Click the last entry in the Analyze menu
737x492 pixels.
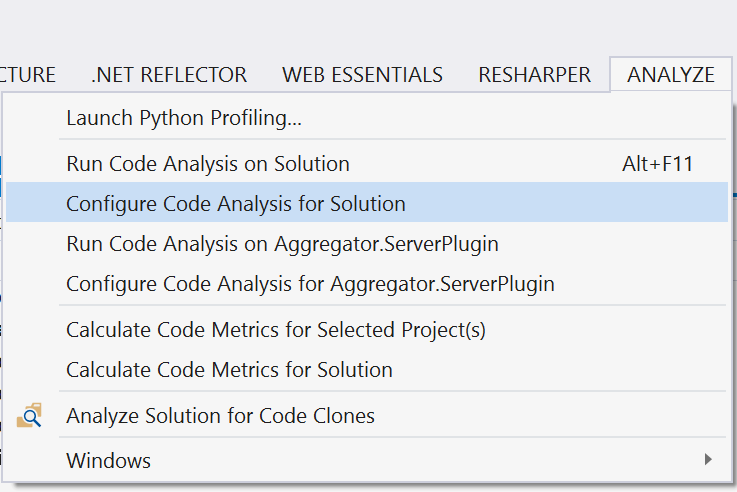pos(108,461)
